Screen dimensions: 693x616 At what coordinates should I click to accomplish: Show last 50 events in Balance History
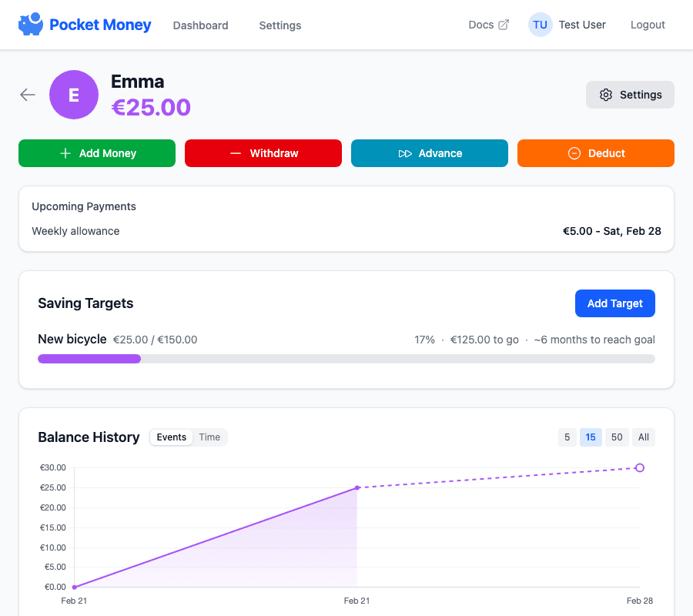click(x=617, y=437)
